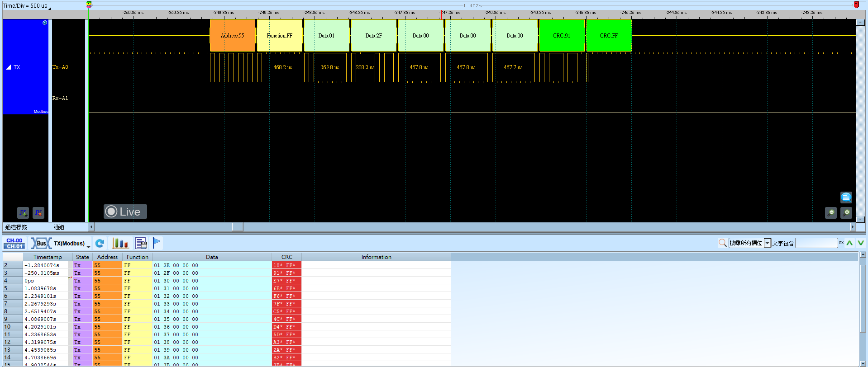Collapse the TX bus triangle
This screenshot has height=367, width=868.
[8, 67]
